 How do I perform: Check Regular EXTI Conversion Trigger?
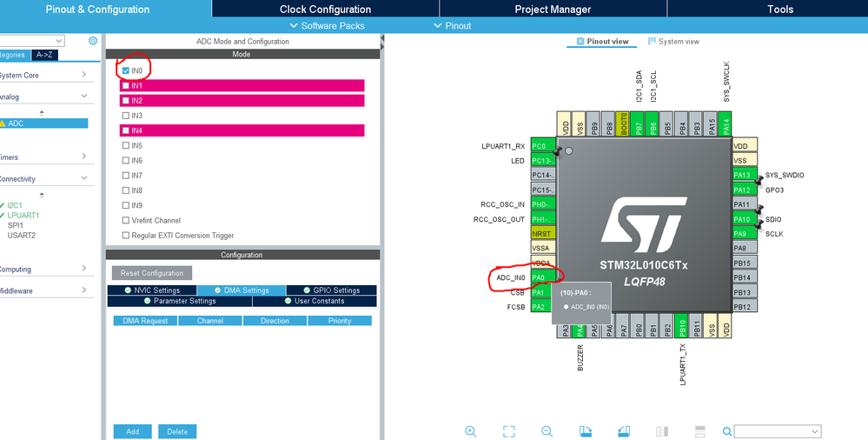point(126,235)
